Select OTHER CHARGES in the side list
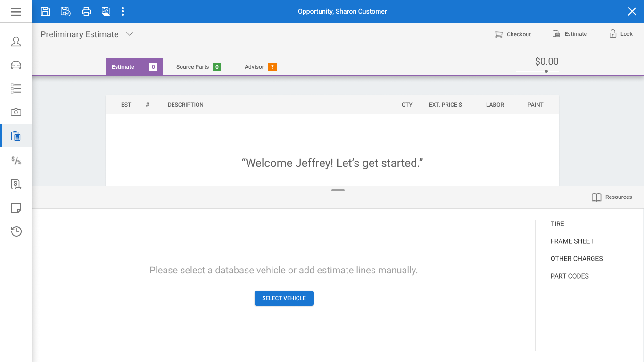644x362 pixels. point(577,259)
